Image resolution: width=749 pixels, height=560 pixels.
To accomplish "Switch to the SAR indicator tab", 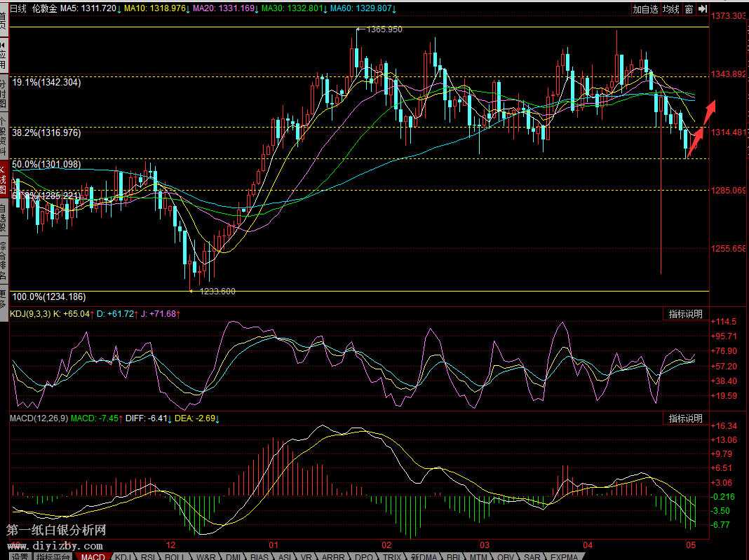I will [532, 556].
